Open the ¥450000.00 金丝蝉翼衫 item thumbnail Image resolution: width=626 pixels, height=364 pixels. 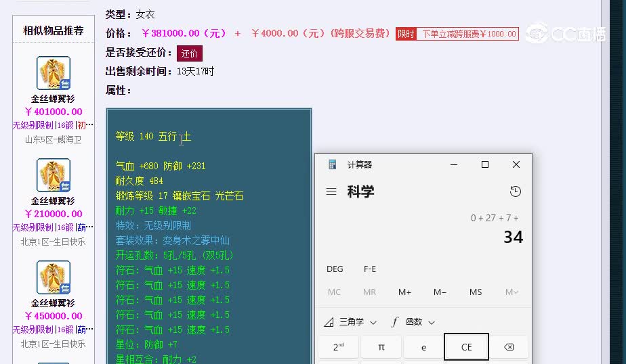[x=54, y=277]
